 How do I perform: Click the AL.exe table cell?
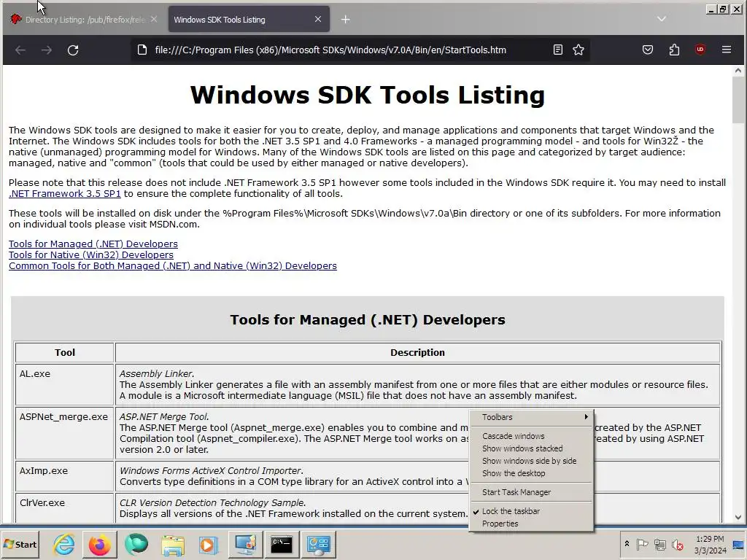coord(64,384)
